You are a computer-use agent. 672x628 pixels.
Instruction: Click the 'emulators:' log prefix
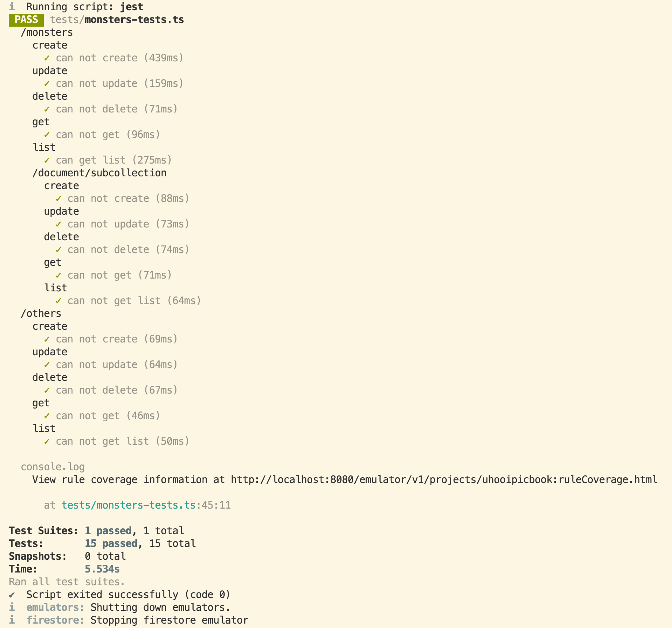click(x=56, y=608)
